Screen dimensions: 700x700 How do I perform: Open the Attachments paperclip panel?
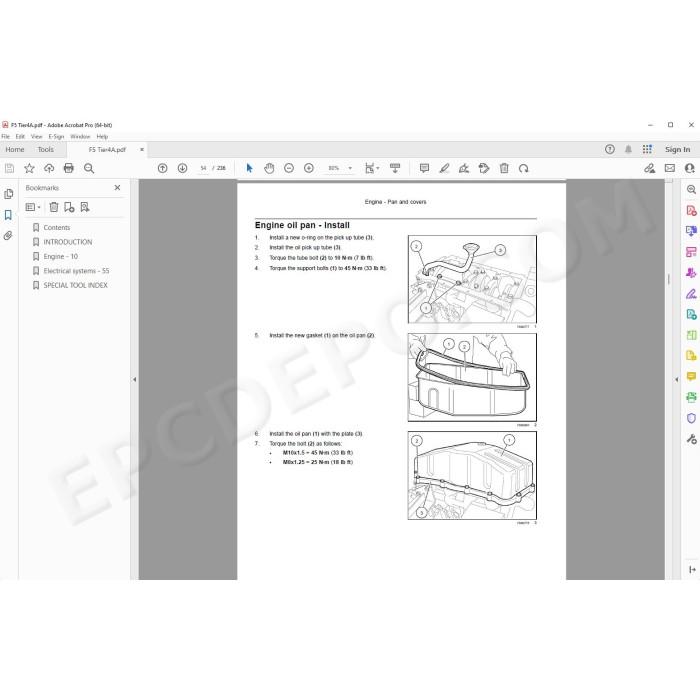8,236
